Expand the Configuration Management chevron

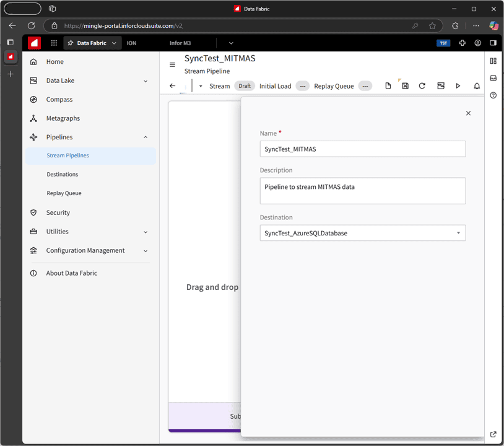coord(146,251)
